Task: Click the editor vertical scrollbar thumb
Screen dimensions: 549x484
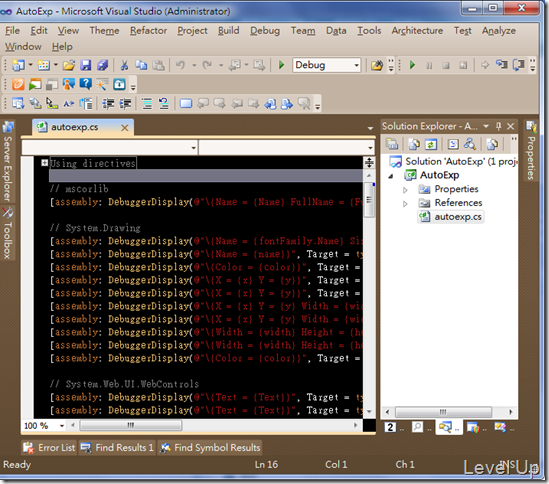Action: tap(369, 200)
